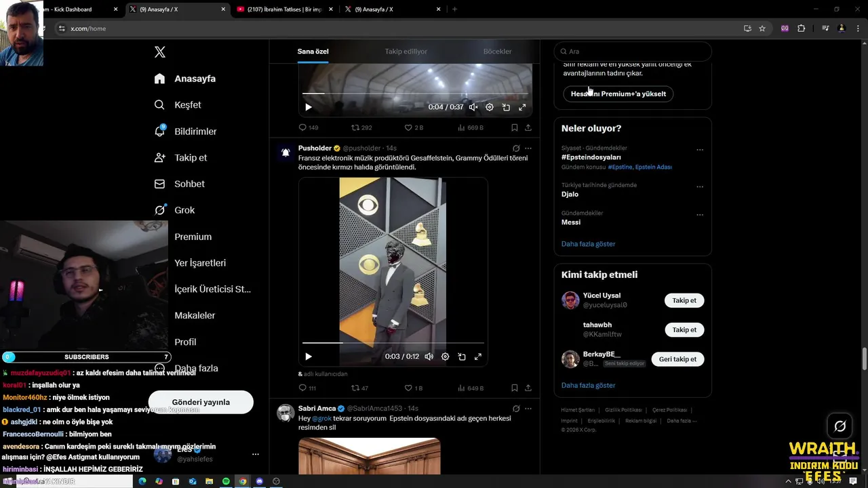
Task: Click Hesabını Premium+'a yükselt button
Action: (618, 94)
